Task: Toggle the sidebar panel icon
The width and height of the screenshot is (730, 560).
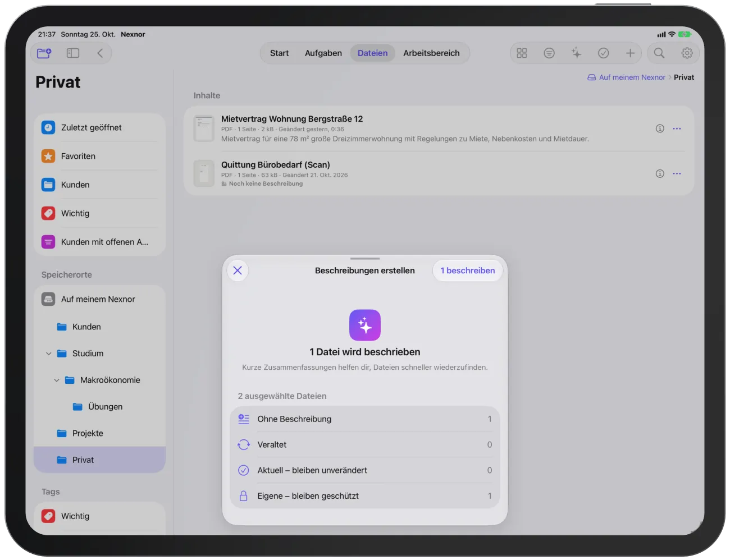Action: point(73,53)
